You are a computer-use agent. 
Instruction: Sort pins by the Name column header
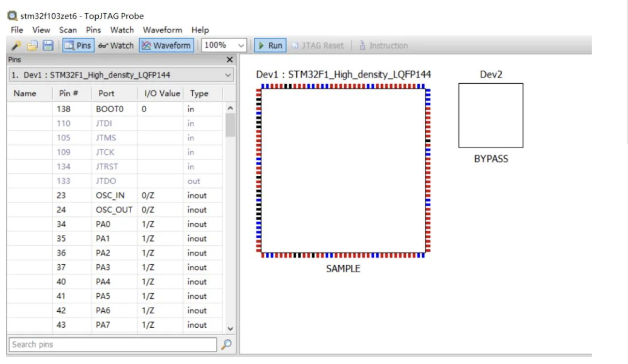pyautogui.click(x=30, y=93)
